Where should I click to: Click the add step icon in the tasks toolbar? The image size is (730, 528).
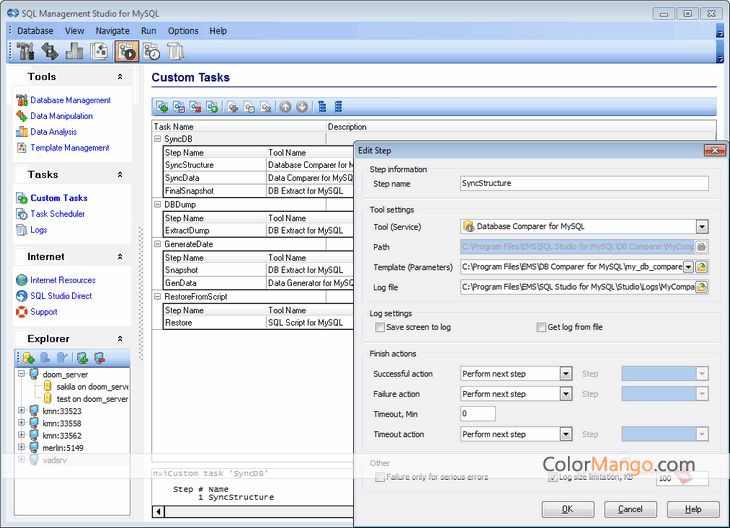(233, 107)
